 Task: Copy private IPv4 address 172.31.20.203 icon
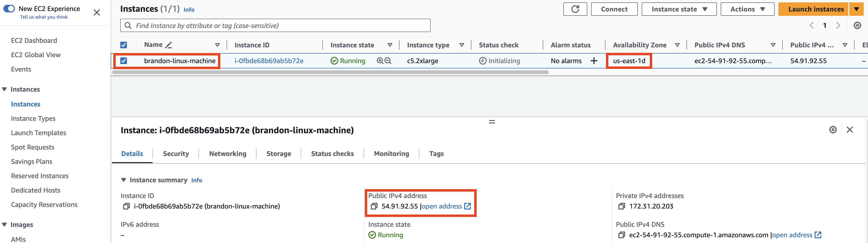(x=622, y=206)
